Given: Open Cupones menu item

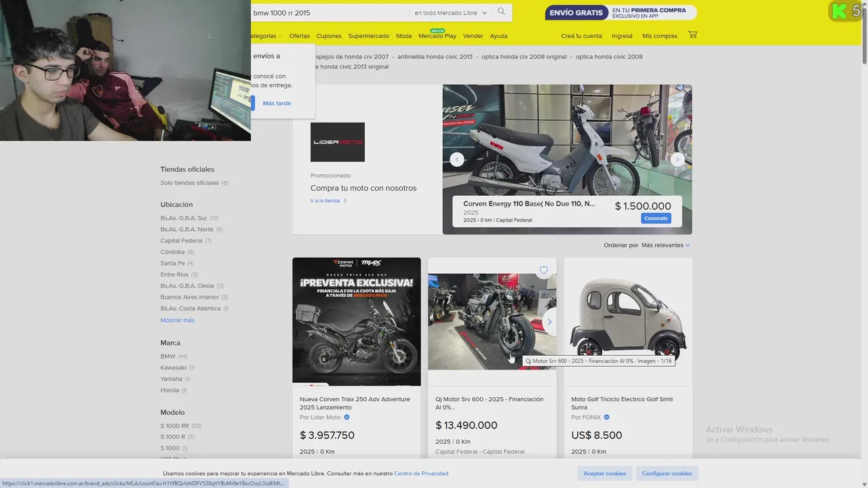Looking at the screenshot, I should (x=329, y=36).
